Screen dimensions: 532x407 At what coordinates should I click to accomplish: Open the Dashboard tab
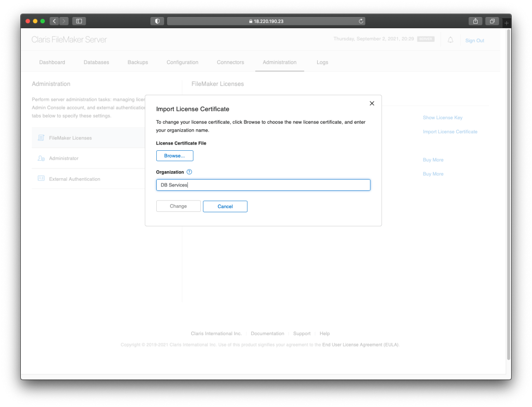(52, 62)
